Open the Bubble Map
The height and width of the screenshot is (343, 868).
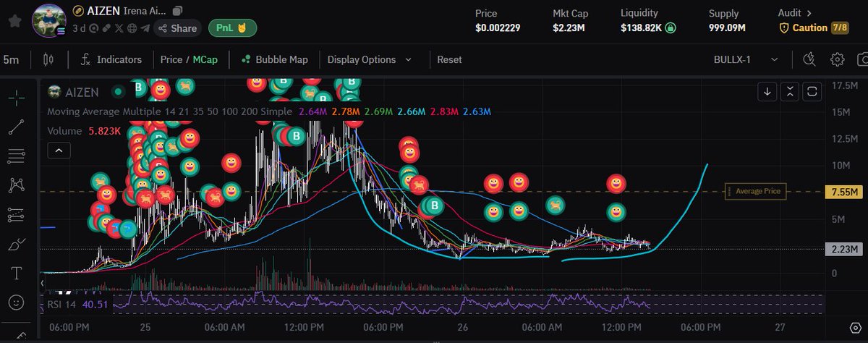pos(275,59)
